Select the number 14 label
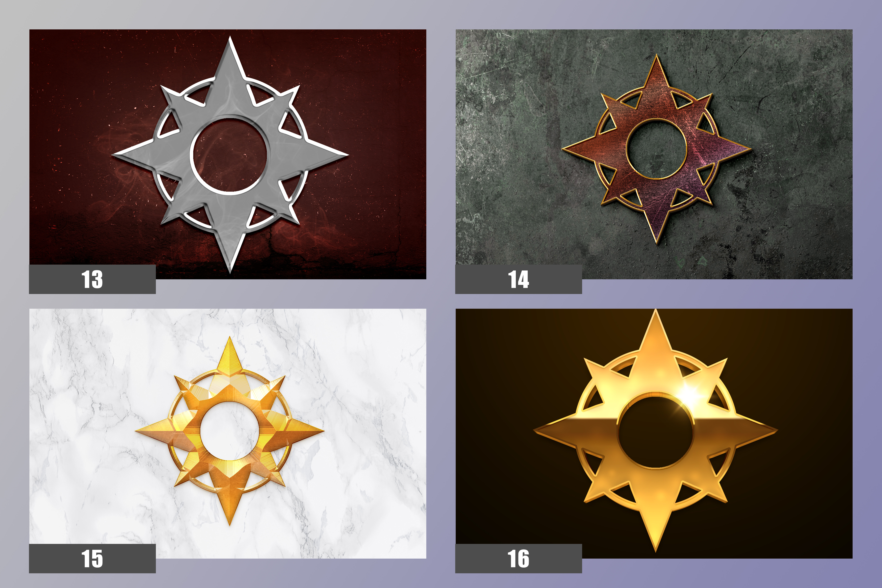Image resolution: width=882 pixels, height=588 pixels. [519, 279]
